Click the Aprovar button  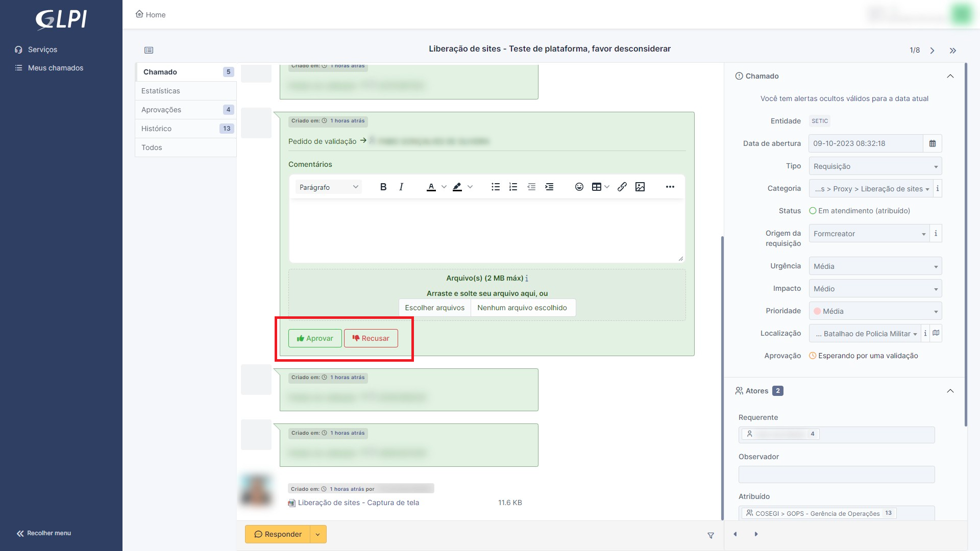[x=314, y=338]
